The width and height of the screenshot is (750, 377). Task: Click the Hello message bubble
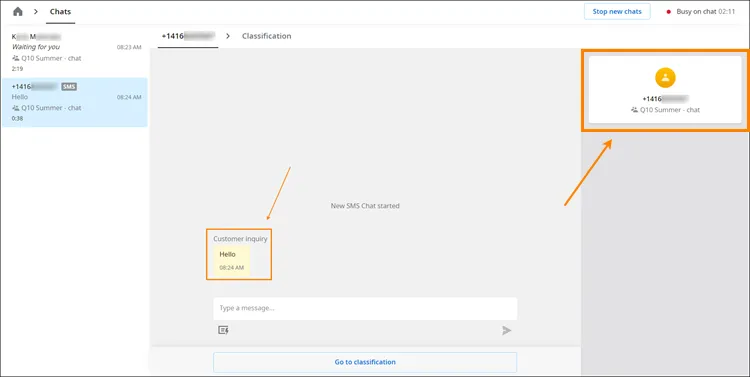232,261
